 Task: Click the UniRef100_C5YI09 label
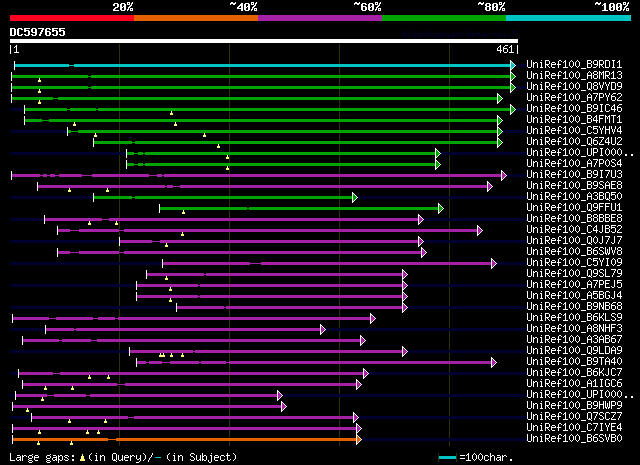pos(574,263)
